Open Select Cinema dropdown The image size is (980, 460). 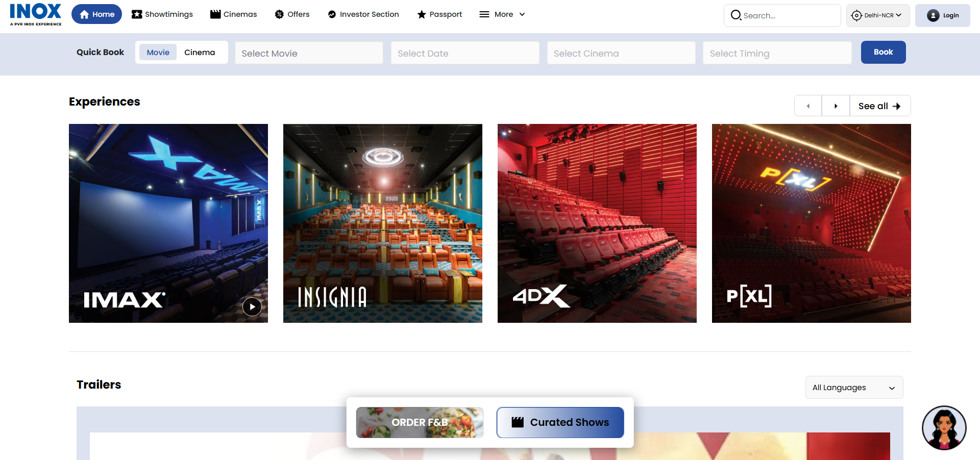click(621, 53)
